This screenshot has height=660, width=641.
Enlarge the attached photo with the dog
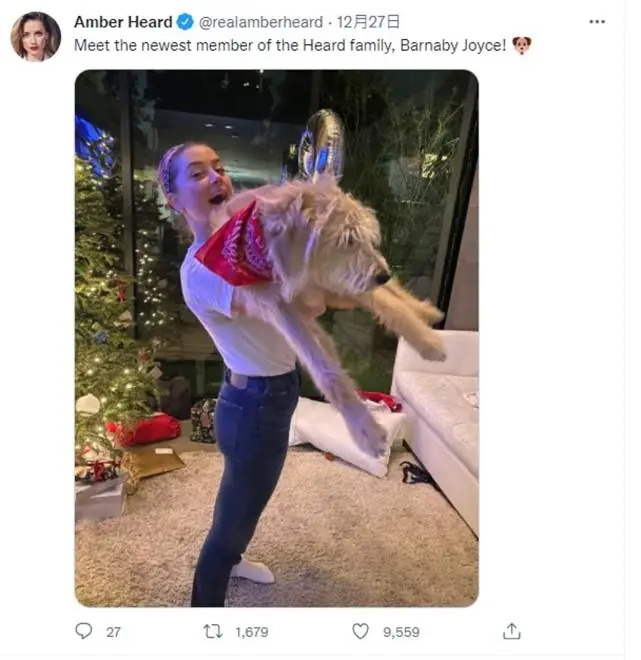tap(277, 338)
